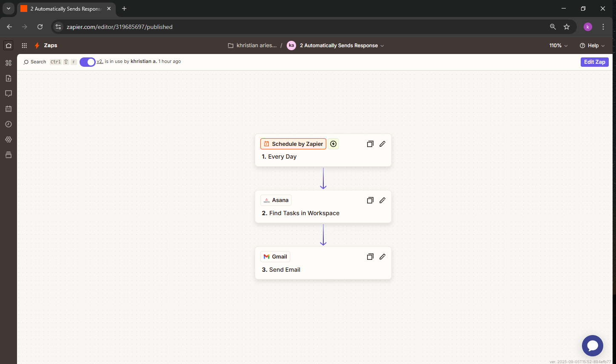This screenshot has height=364, width=616.
Task: Open the v2. version link
Action: click(x=100, y=62)
